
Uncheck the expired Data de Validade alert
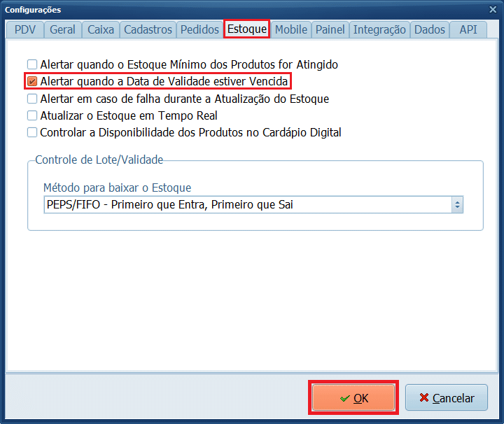point(32,82)
